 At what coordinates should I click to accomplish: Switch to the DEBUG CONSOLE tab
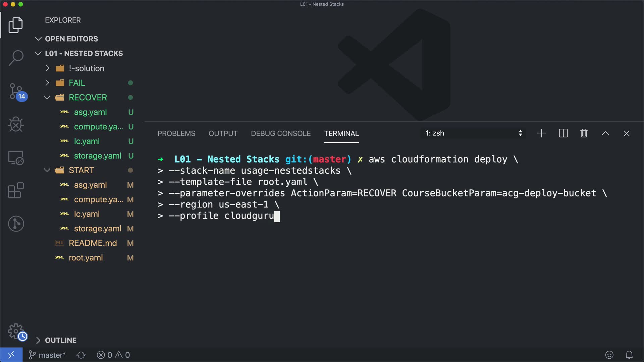click(x=281, y=133)
